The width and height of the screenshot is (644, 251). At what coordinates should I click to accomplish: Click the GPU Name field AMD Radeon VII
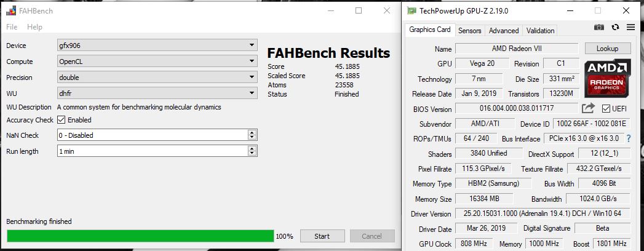click(x=517, y=49)
